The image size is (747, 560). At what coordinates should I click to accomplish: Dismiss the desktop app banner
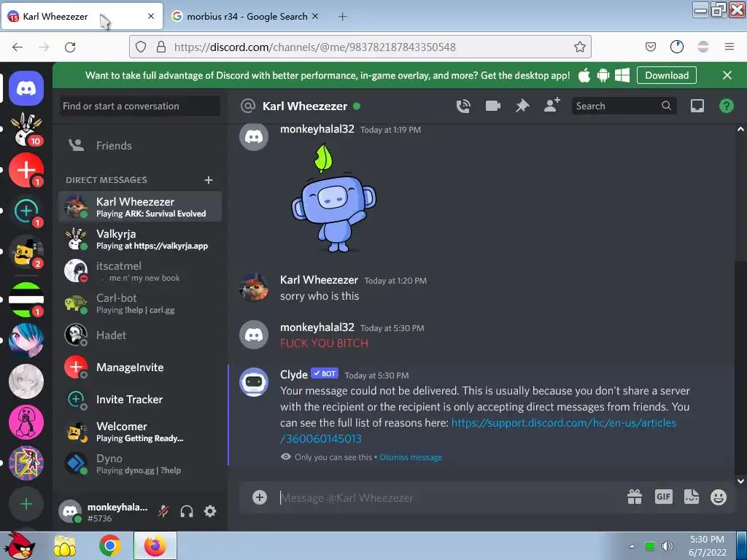tap(727, 75)
